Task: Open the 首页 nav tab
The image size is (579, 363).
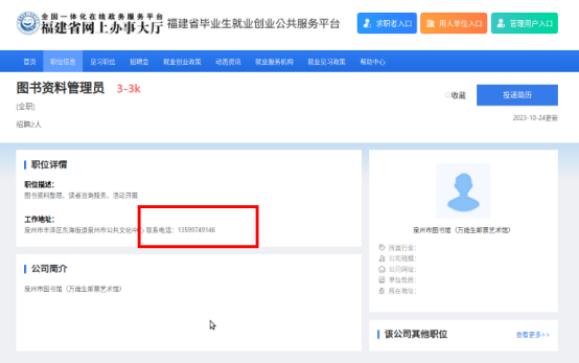Action: pyautogui.click(x=30, y=62)
